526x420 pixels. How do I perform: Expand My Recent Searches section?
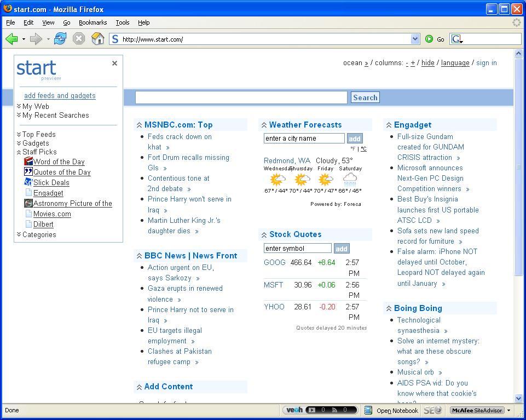click(19, 115)
